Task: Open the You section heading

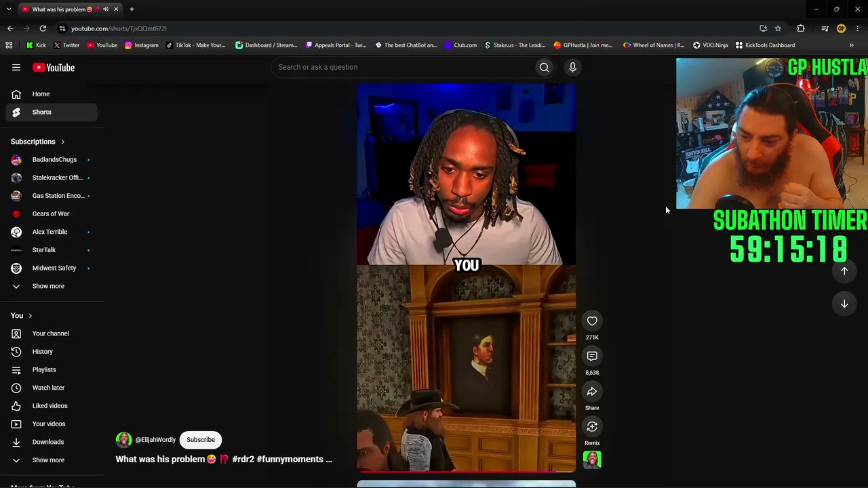Action: (x=22, y=316)
